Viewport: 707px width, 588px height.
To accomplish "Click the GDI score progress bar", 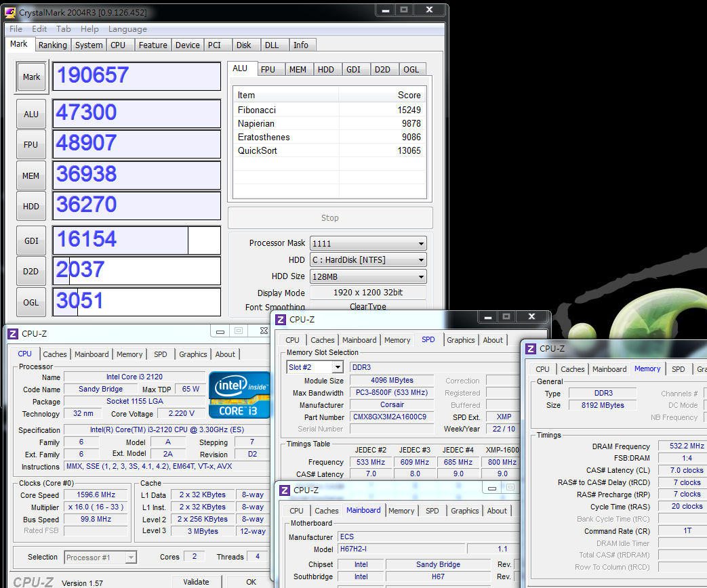I will (137, 240).
